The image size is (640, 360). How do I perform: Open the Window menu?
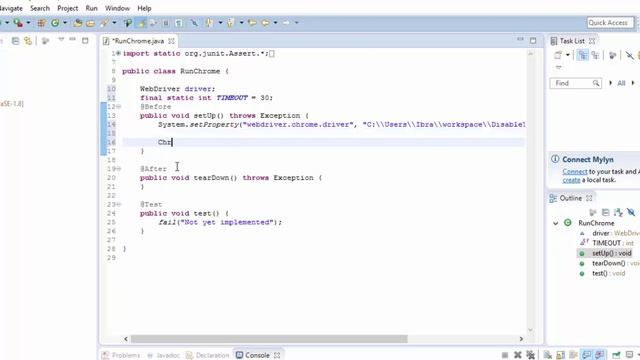pyautogui.click(x=117, y=8)
